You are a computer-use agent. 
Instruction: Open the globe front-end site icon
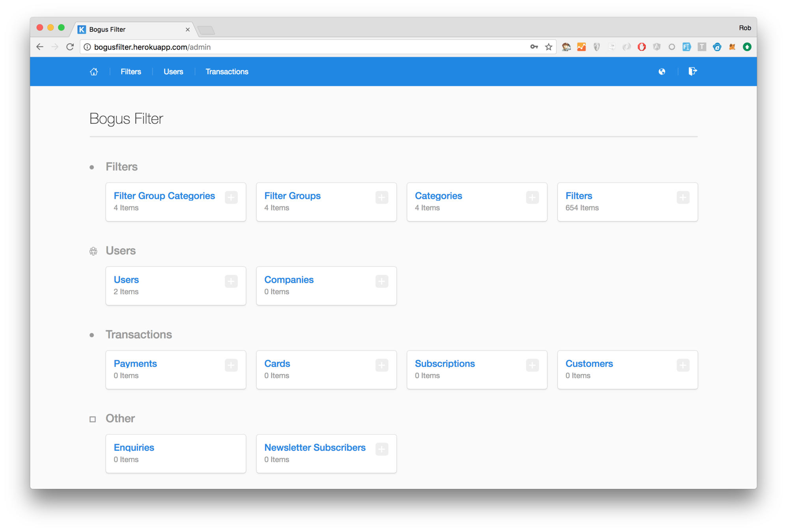[662, 72]
